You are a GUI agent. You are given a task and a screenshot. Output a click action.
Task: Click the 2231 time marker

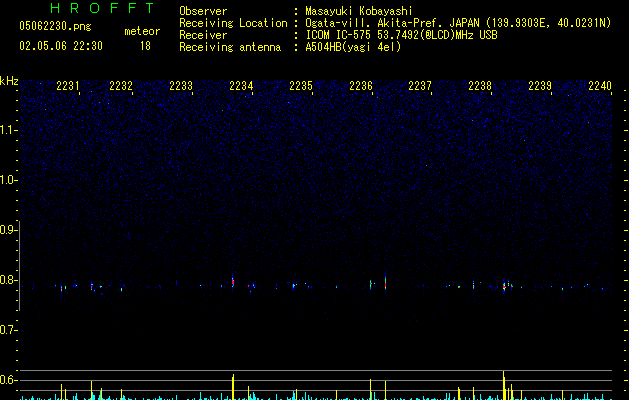(x=68, y=86)
